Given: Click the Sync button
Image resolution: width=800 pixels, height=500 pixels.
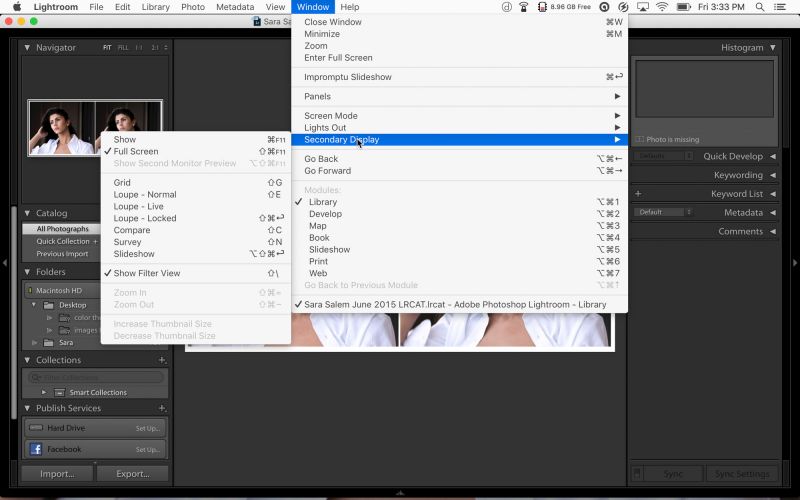Looking at the screenshot, I should [x=673, y=473].
